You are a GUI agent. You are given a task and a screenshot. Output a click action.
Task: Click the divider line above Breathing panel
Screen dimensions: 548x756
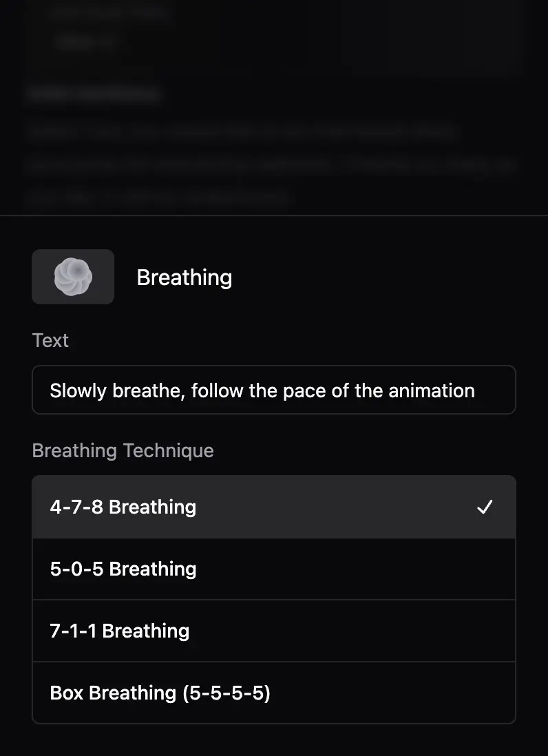[x=274, y=216]
